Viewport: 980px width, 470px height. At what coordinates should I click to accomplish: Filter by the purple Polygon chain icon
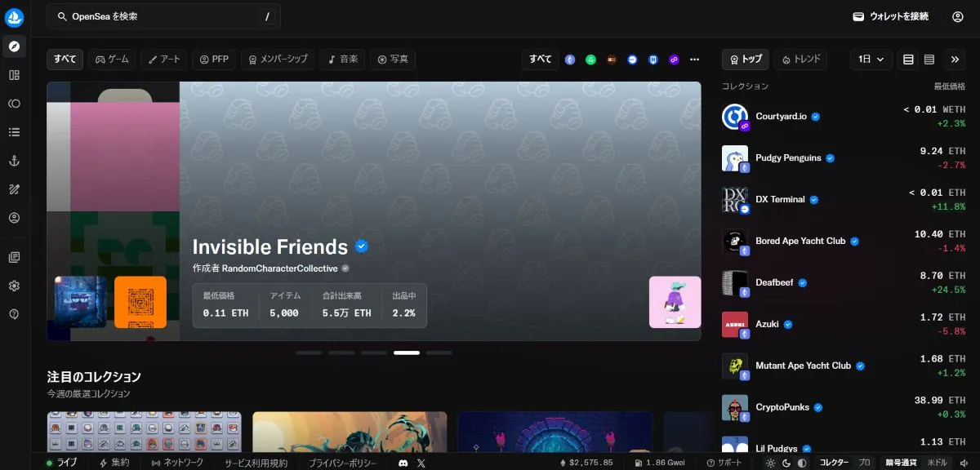[x=674, y=60]
